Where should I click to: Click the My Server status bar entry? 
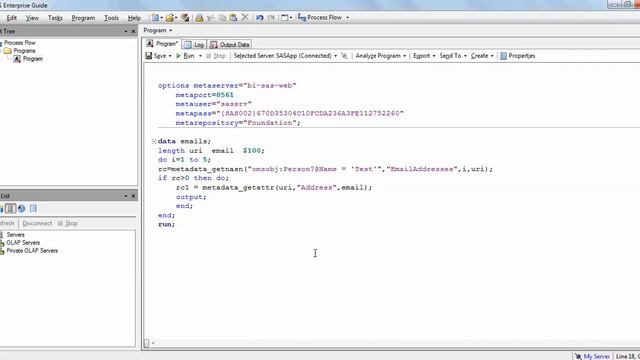[x=592, y=356]
